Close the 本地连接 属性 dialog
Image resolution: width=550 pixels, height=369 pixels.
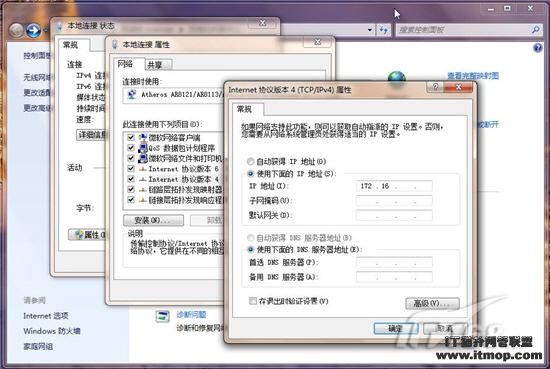317,42
